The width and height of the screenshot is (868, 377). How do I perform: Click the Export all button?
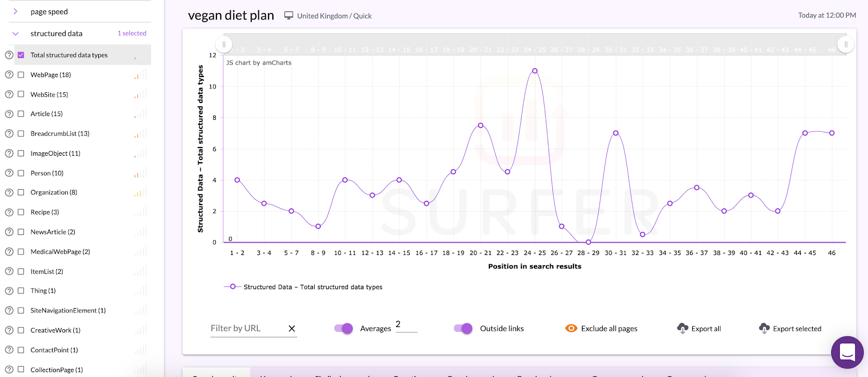(699, 328)
